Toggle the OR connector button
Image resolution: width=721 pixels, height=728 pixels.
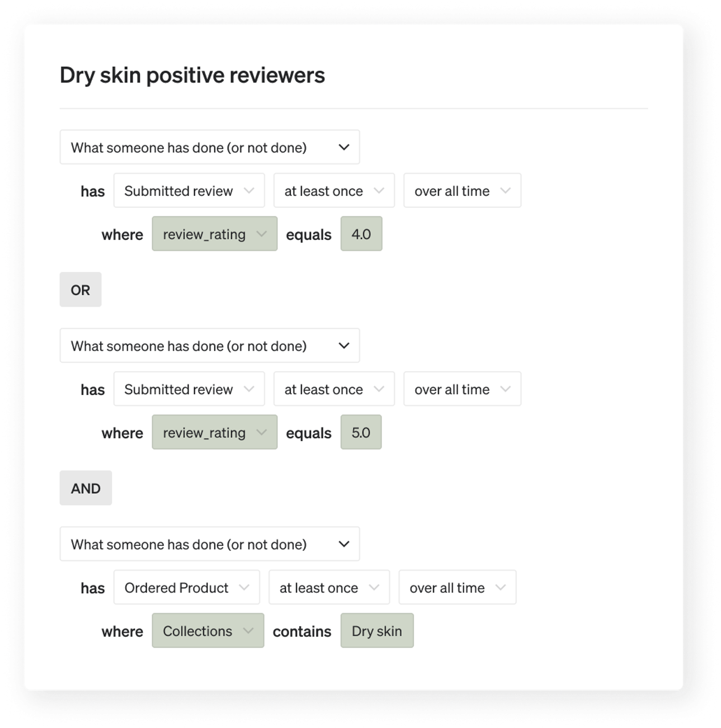point(81,290)
